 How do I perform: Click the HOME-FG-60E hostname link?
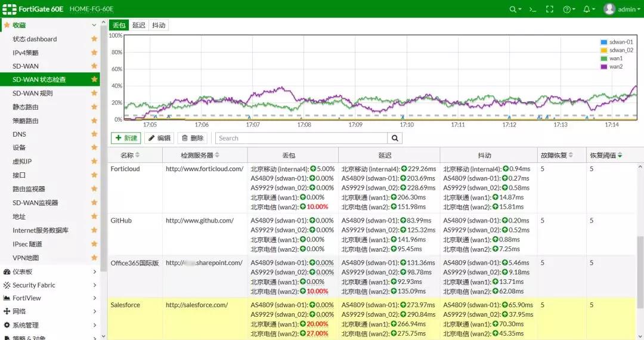(92, 9)
